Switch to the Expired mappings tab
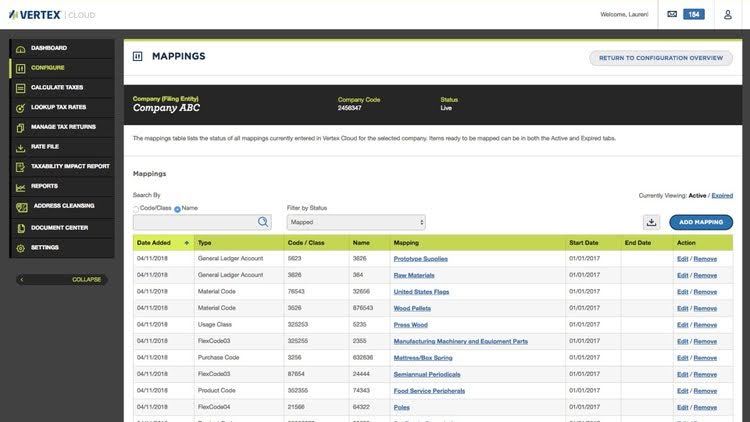Image resolution: width=750 pixels, height=422 pixels. [722, 196]
